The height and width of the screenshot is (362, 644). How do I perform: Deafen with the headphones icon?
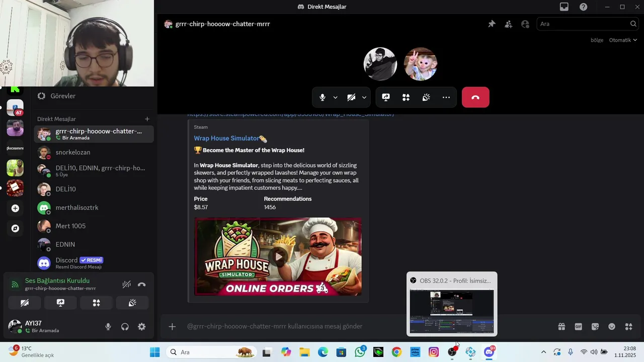(125, 327)
